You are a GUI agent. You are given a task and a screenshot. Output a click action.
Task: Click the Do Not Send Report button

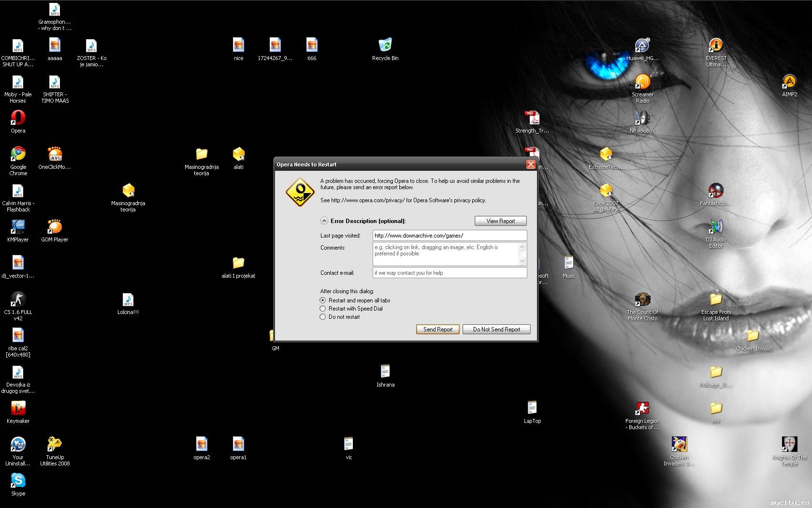496,329
